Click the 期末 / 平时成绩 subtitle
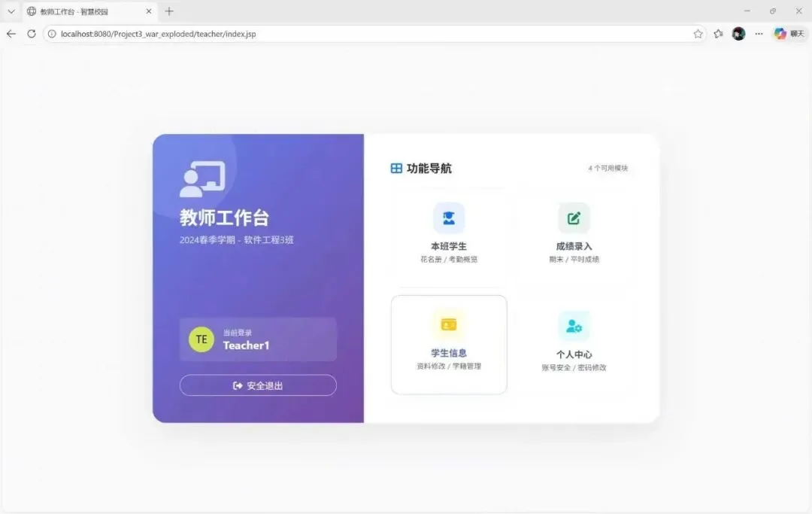 [574, 260]
